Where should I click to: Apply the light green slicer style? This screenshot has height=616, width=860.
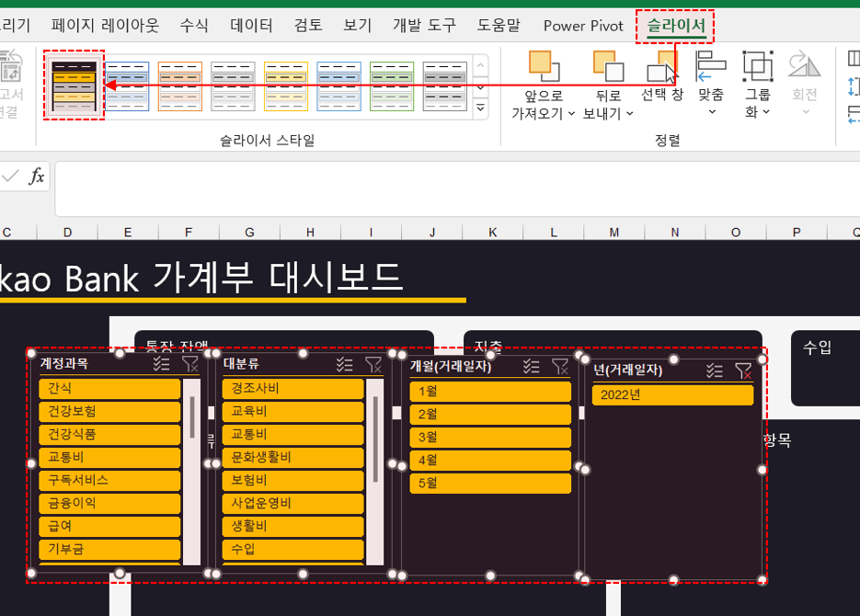[x=392, y=86]
